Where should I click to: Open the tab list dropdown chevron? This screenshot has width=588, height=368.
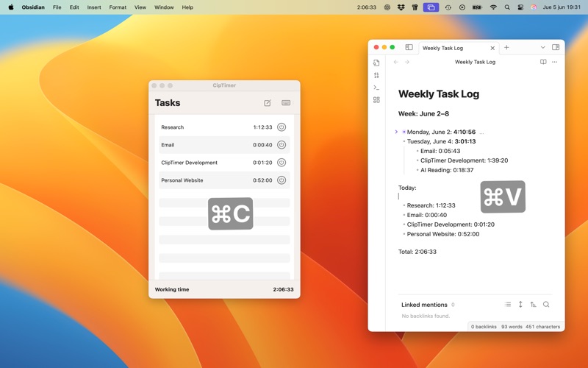[x=542, y=47]
